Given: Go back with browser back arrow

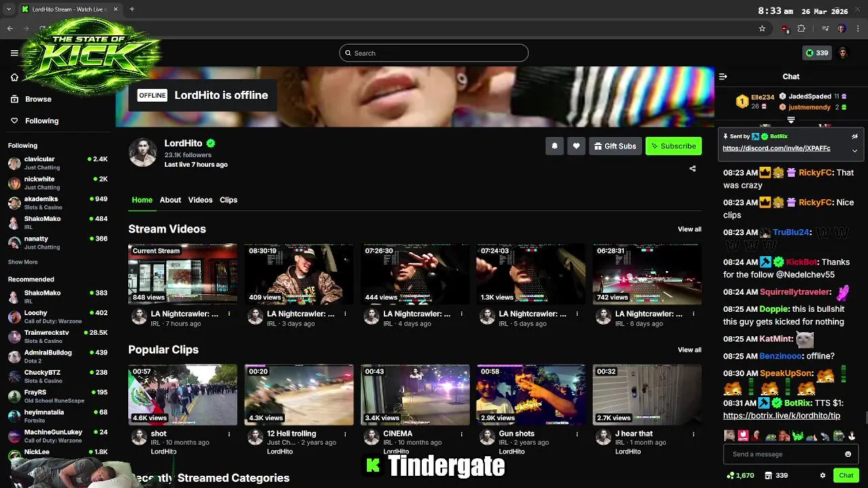Looking at the screenshot, I should point(10,28).
